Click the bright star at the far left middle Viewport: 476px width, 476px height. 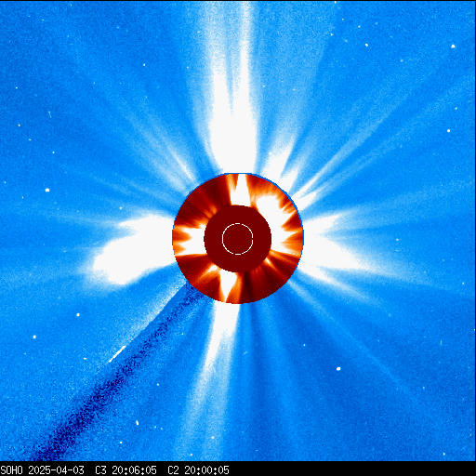(x=47, y=190)
